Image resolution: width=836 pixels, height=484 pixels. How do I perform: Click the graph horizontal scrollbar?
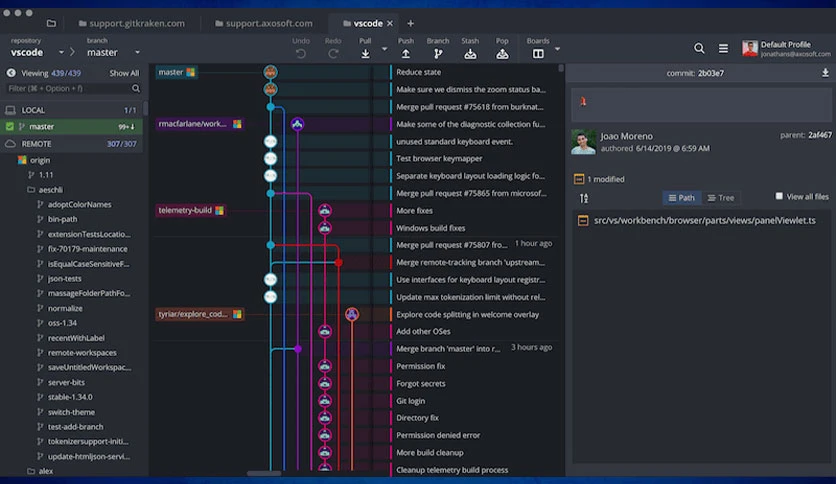(x=264, y=473)
